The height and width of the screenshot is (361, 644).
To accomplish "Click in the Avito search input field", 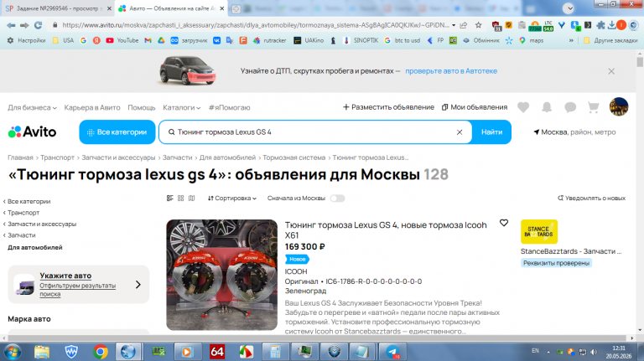I will [x=314, y=132].
